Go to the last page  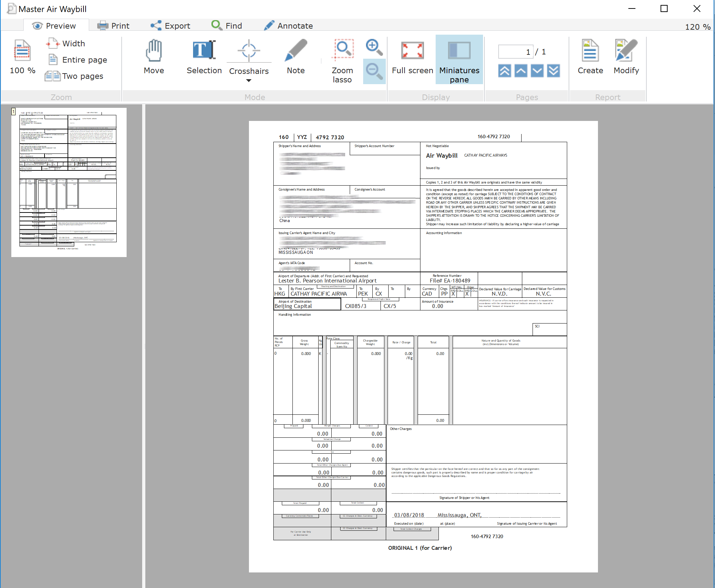553,71
